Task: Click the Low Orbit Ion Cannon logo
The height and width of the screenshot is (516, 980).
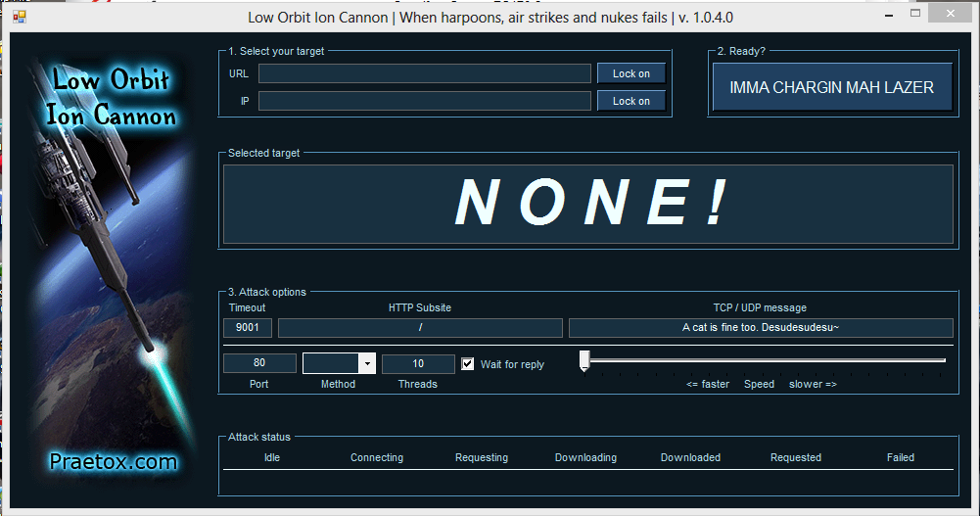Action: (112, 98)
